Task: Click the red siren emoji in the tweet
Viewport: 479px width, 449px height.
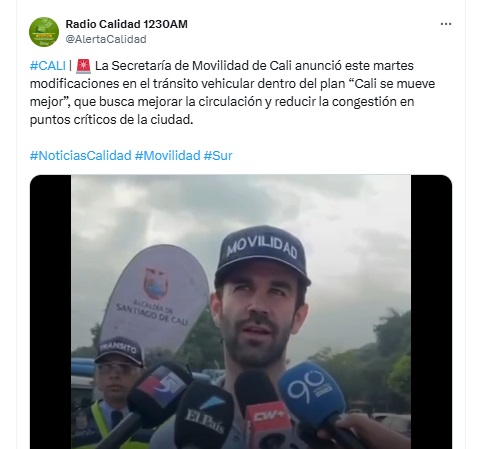Action: pyautogui.click(x=83, y=66)
